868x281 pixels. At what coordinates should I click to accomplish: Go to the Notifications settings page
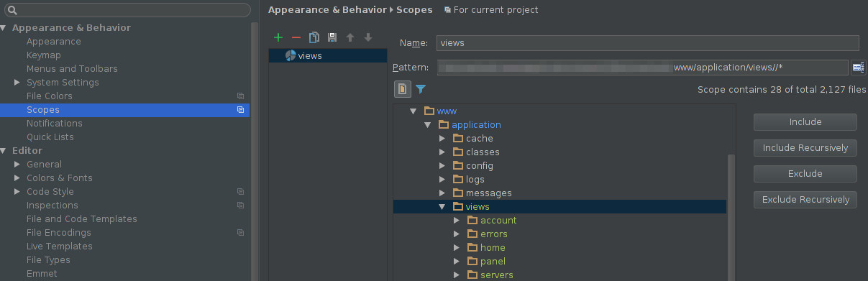pyautogui.click(x=55, y=124)
